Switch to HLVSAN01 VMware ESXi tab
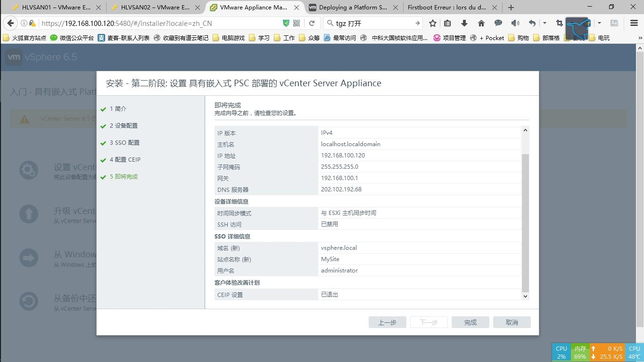The height and width of the screenshot is (362, 644). click(56, 8)
